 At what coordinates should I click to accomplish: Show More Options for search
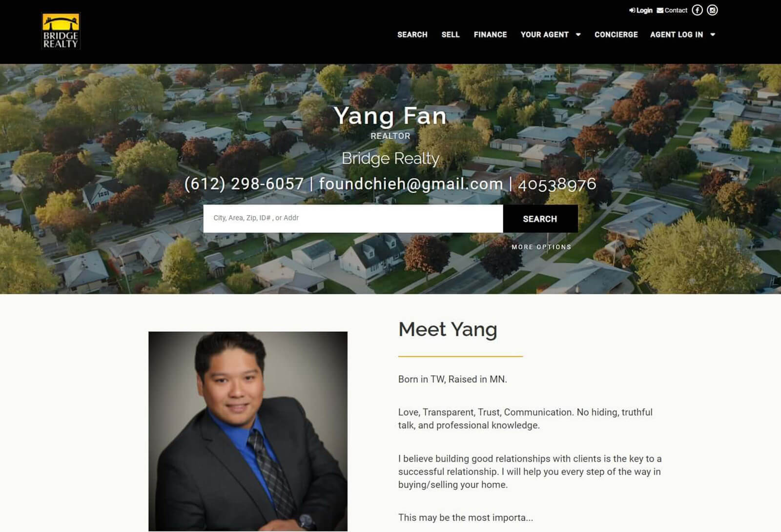pos(541,247)
